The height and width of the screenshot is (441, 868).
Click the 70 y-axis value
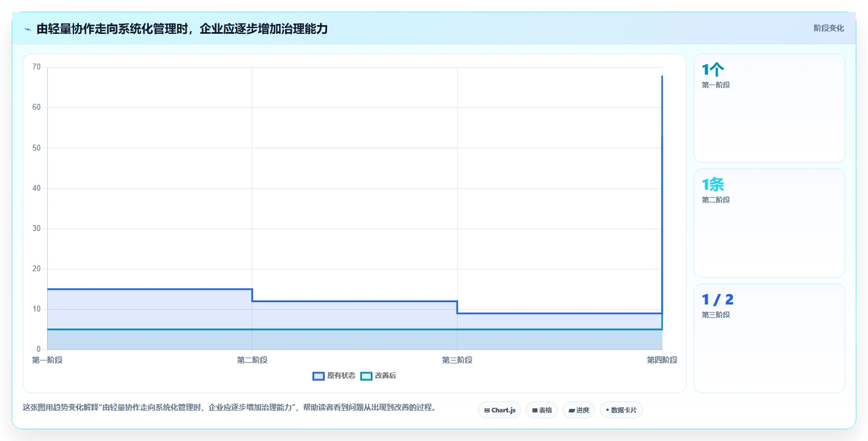pos(37,67)
